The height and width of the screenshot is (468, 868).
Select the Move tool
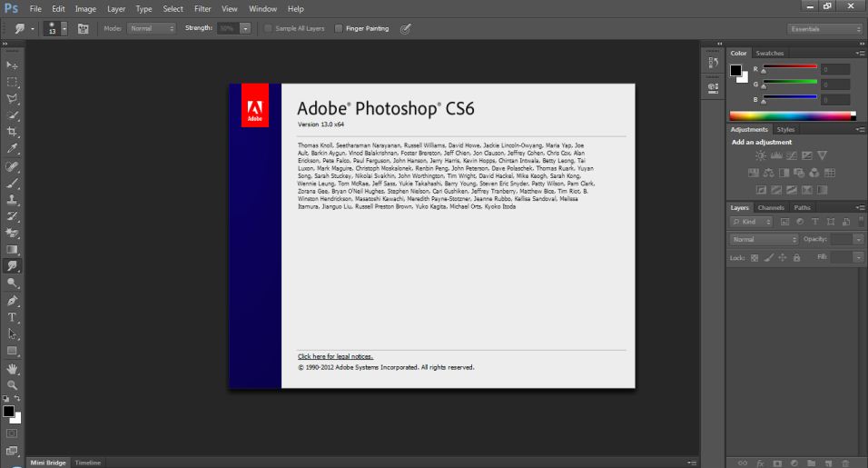(x=12, y=65)
